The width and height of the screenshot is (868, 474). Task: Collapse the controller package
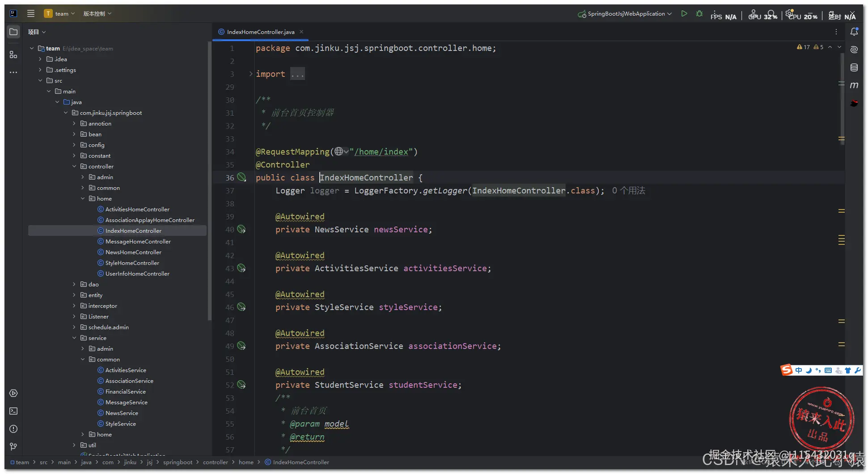pyautogui.click(x=74, y=166)
